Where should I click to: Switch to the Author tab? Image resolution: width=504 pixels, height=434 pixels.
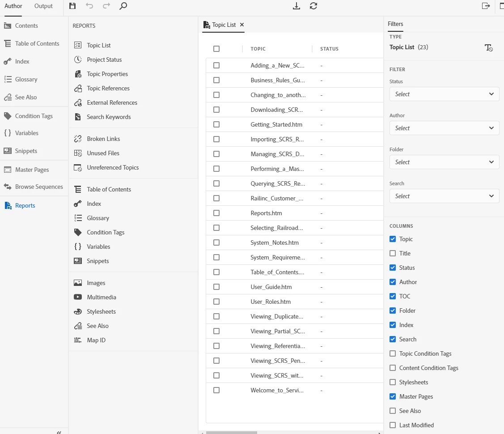pyautogui.click(x=13, y=6)
